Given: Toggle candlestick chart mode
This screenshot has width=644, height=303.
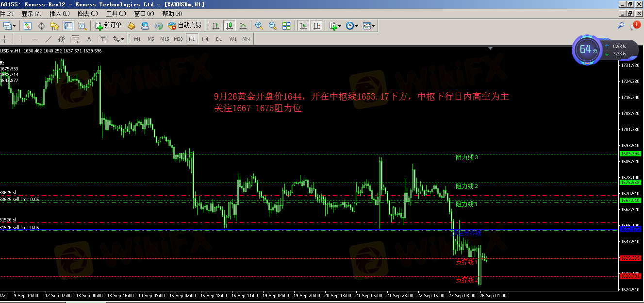Looking at the screenshot, I should click(x=230, y=26).
